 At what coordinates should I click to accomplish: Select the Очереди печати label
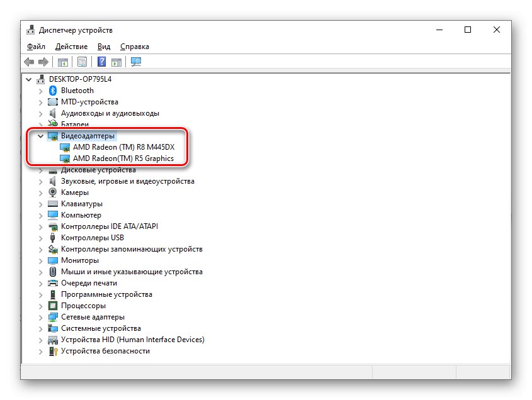coord(89,283)
